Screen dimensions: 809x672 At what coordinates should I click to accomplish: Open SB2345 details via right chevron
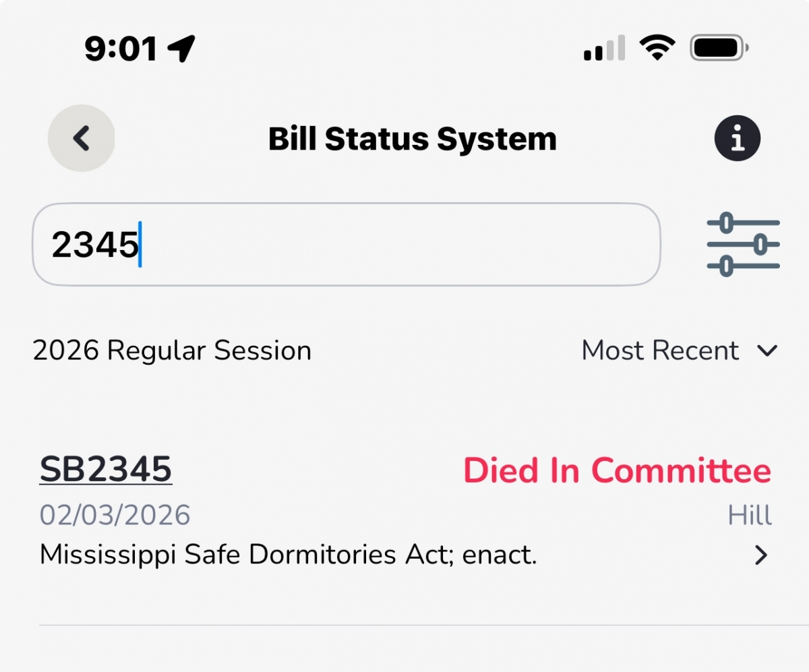[x=761, y=555]
